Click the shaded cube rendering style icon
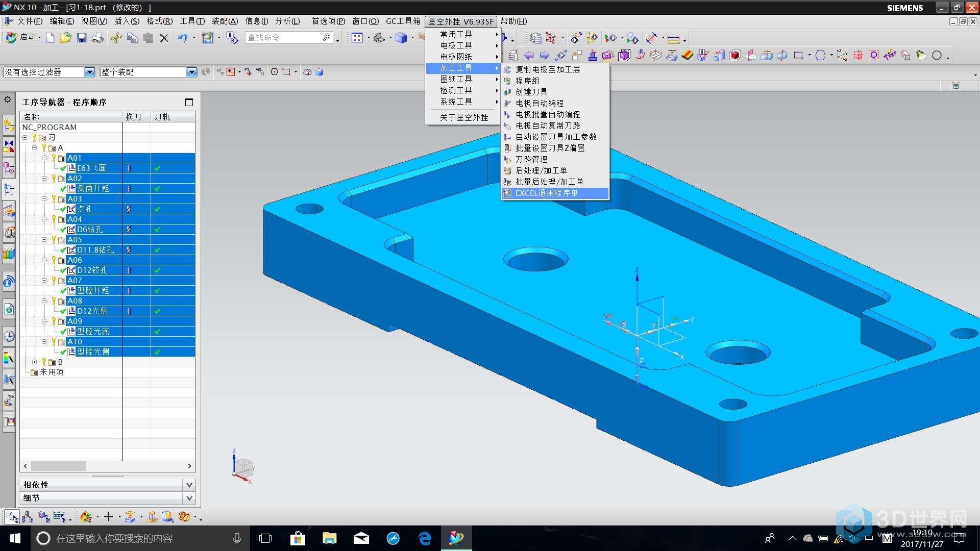This screenshot has height=551, width=980. [x=401, y=38]
